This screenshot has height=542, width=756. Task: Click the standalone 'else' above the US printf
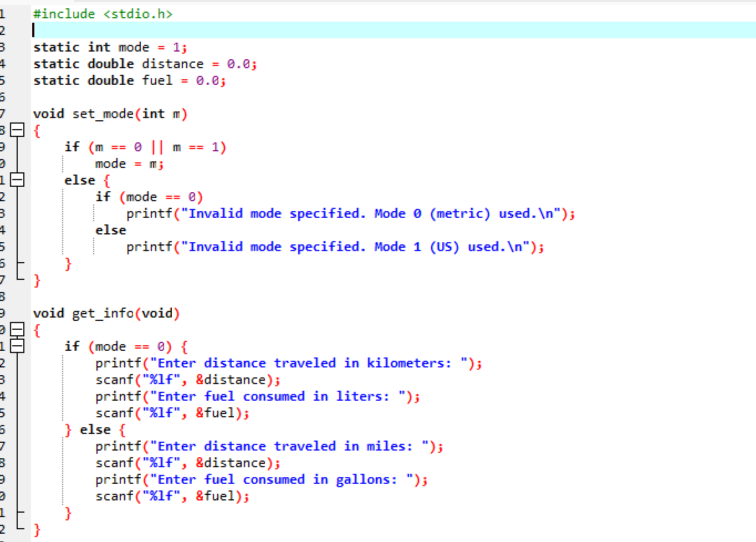(x=111, y=230)
